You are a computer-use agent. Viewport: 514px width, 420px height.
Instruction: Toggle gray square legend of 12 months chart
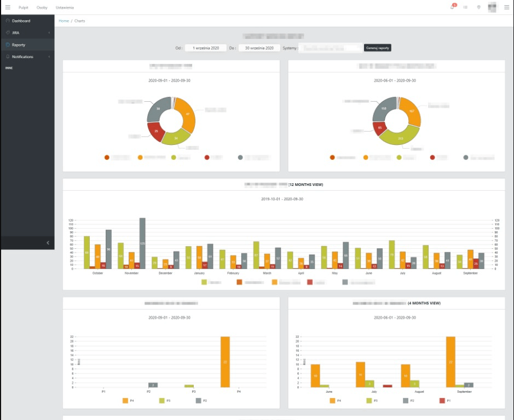tap(345, 282)
